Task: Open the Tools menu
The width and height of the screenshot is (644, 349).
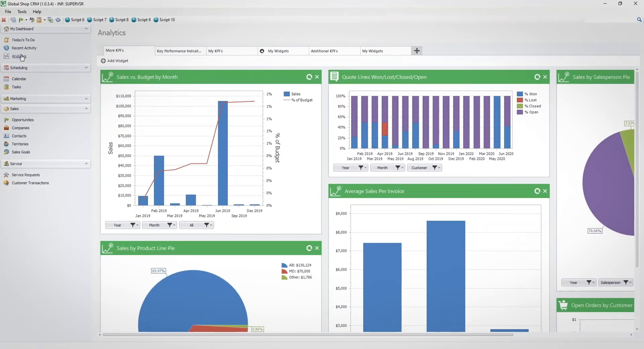Action: pos(22,12)
